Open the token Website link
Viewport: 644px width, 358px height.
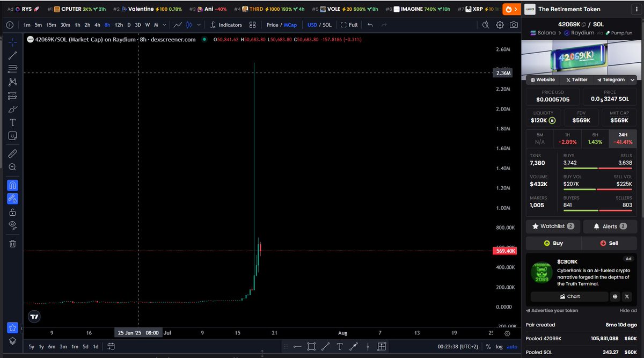[543, 79]
